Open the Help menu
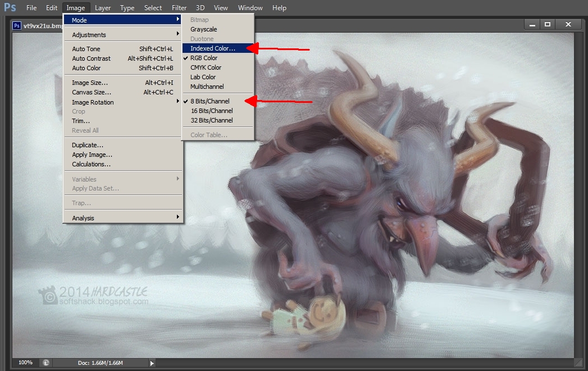Image resolution: width=588 pixels, height=371 pixels. pyautogui.click(x=279, y=7)
